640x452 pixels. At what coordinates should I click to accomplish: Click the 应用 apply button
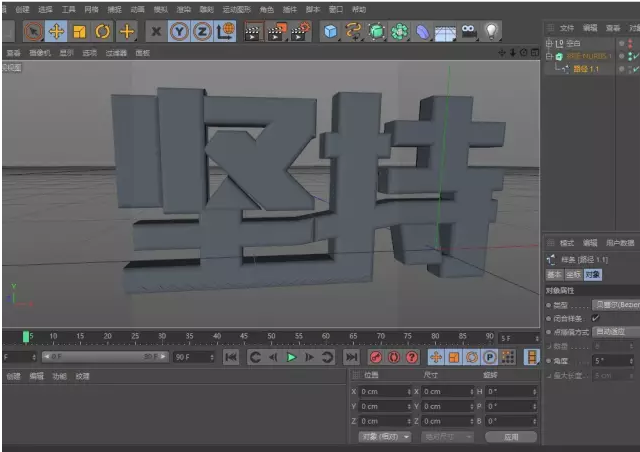512,437
